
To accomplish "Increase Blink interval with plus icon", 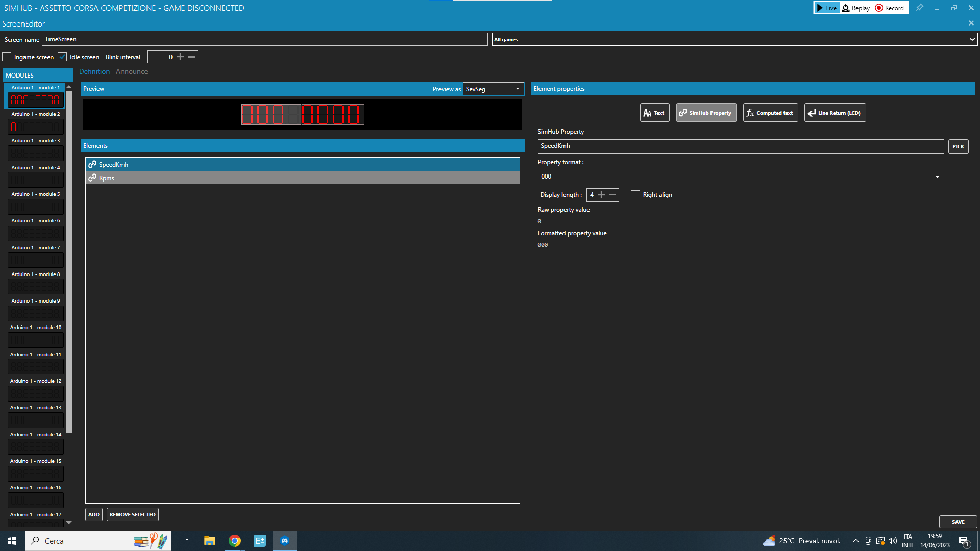I will [x=180, y=57].
